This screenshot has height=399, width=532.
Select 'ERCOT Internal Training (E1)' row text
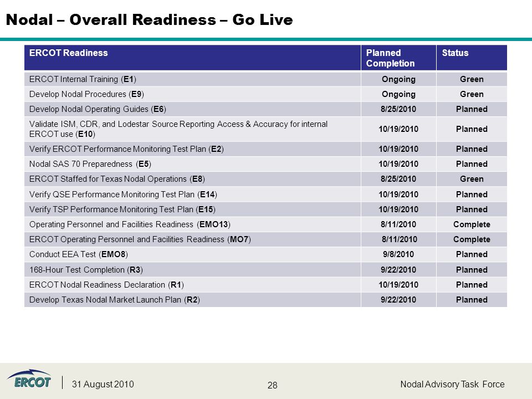83,79
